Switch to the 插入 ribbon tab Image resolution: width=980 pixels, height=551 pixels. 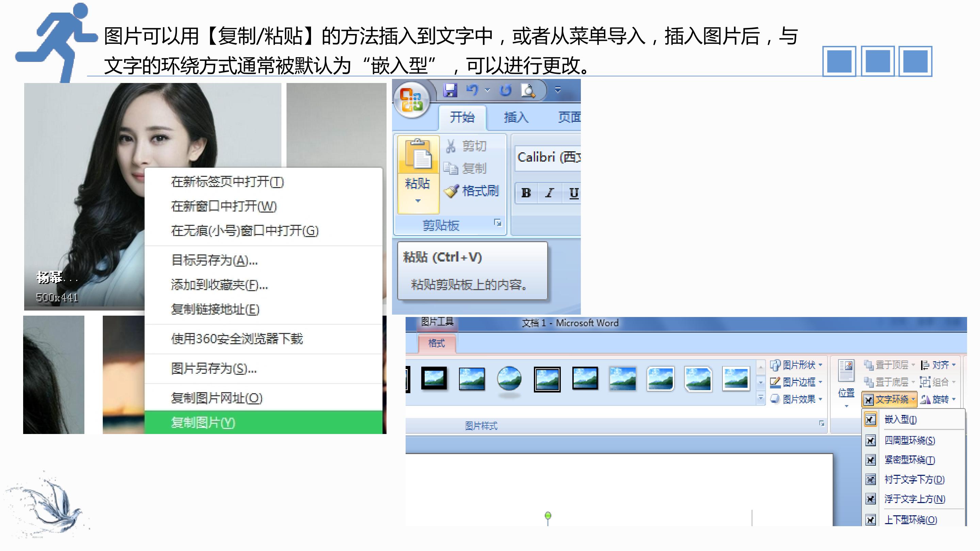(x=516, y=117)
